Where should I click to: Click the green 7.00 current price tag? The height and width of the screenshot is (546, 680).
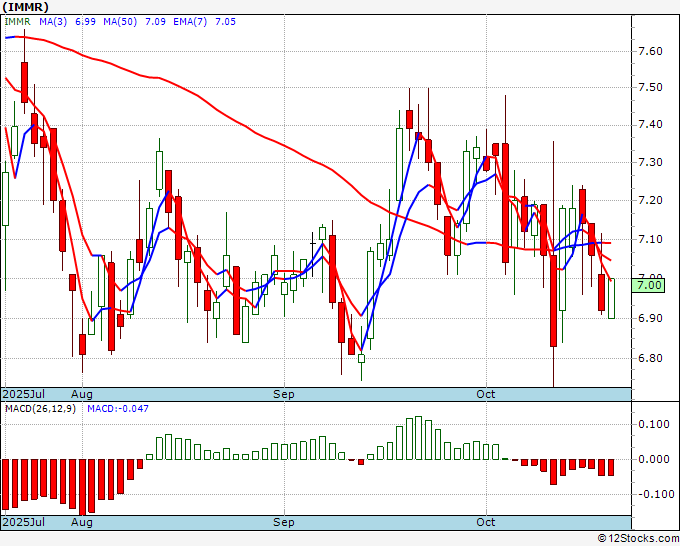648,285
